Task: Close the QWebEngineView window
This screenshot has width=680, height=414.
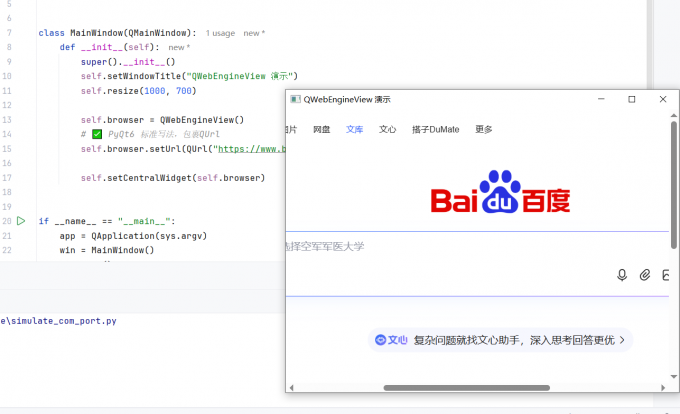Action: 663,99
